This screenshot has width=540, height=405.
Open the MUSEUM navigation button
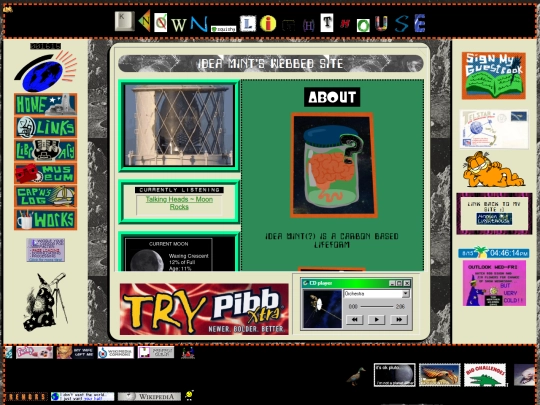[x=45, y=173]
